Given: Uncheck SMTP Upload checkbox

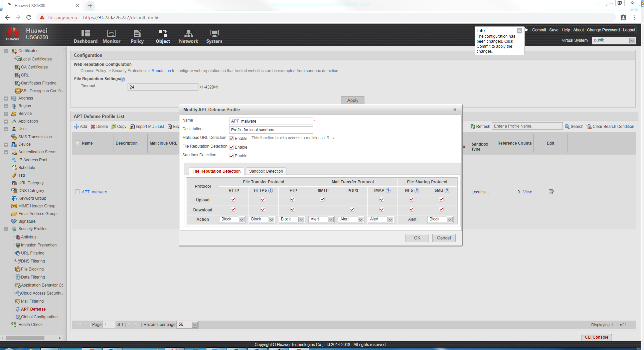Looking at the screenshot, I should pos(322,199).
